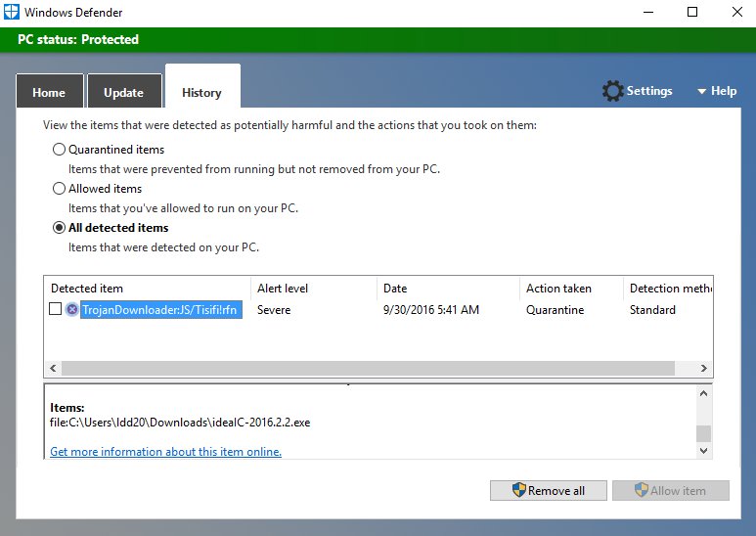Select the TrojanDownloader:JS/Tisifi!rfn entry
The image size is (756, 536).
click(161, 309)
